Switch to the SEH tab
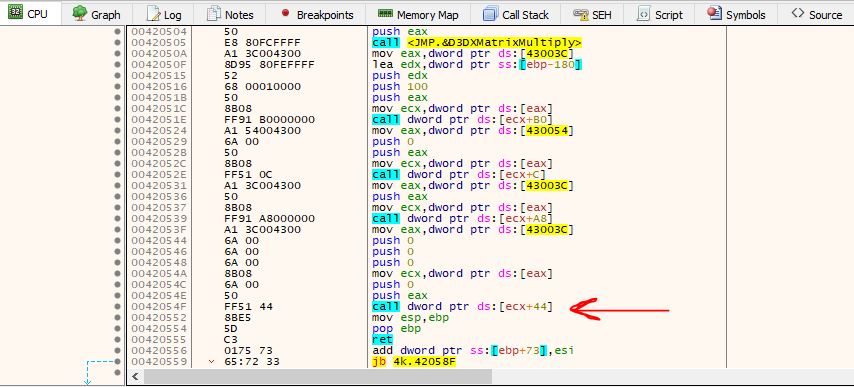 (593, 14)
